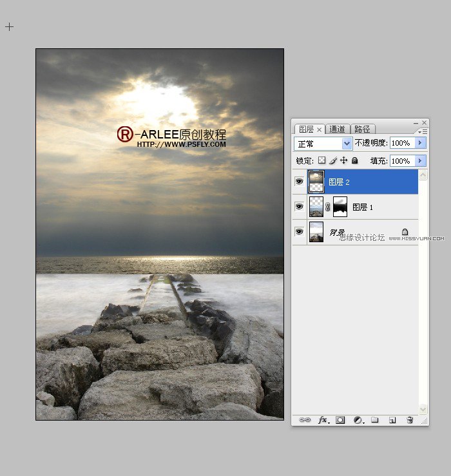Open the 填充 fill slider arrow
This screenshot has height=476, width=451.
[x=421, y=160]
